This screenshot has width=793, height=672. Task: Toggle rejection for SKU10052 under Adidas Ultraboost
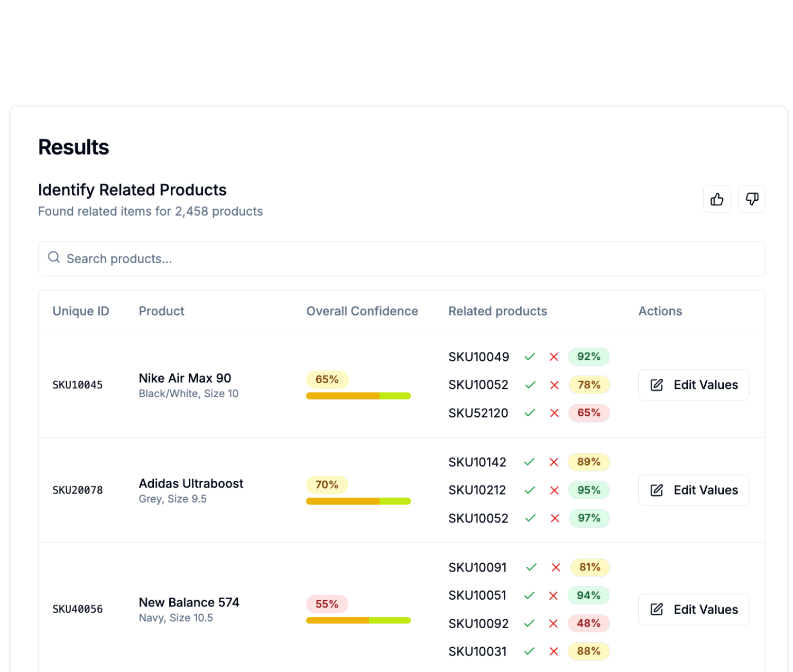point(554,518)
